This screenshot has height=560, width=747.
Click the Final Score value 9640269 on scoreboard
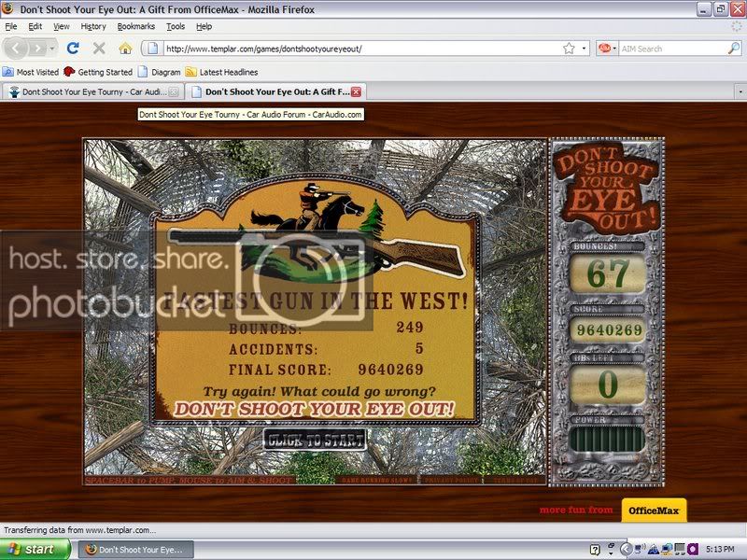pos(390,370)
